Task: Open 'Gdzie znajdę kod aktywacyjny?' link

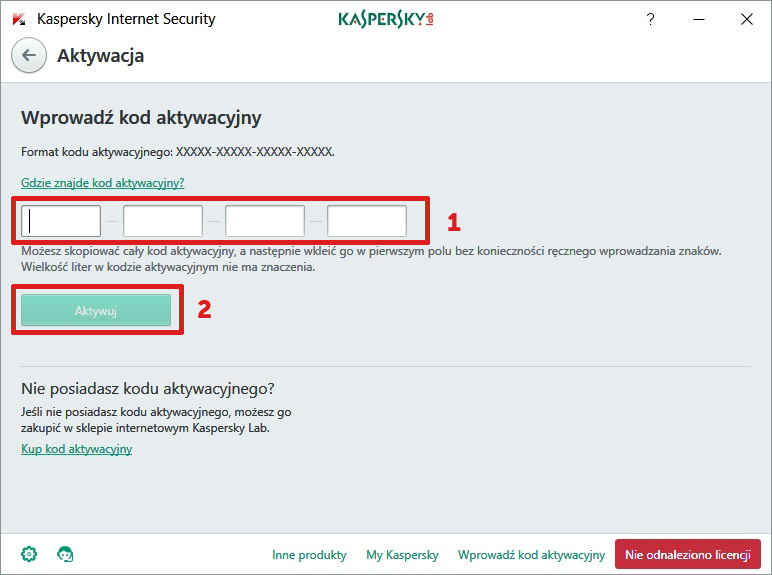Action: [102, 183]
